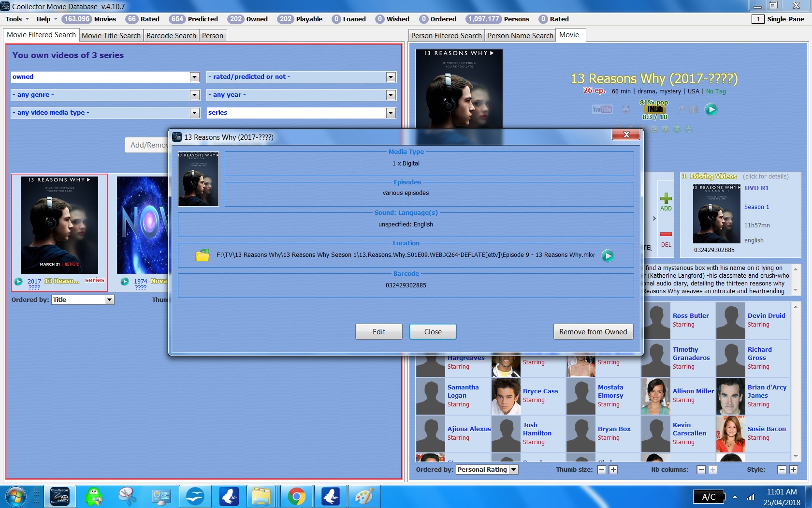Click the 202 Playable counter

point(300,19)
